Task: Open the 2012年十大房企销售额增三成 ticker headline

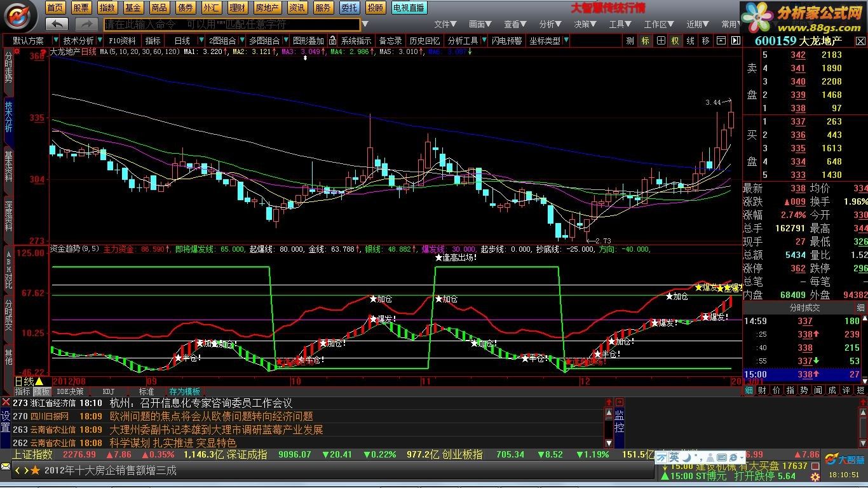Action: click(x=111, y=470)
